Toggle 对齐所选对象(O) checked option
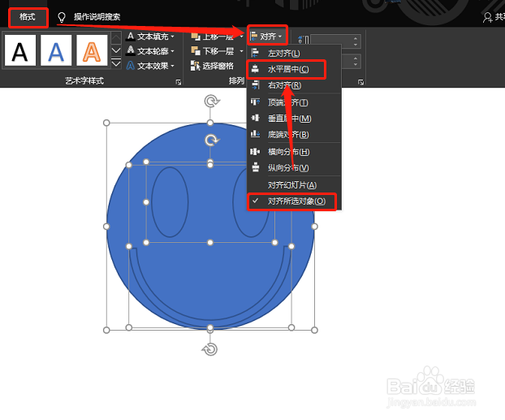This screenshot has height=420, width=505. tap(294, 201)
